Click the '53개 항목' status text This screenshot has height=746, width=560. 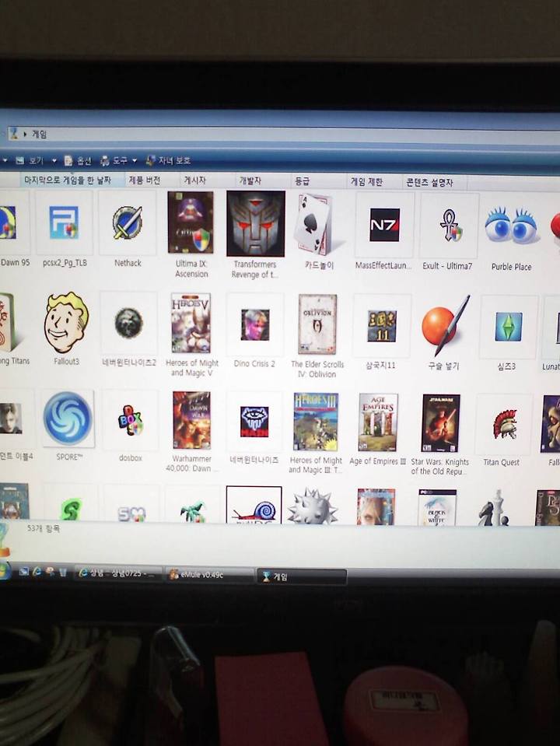point(44,528)
